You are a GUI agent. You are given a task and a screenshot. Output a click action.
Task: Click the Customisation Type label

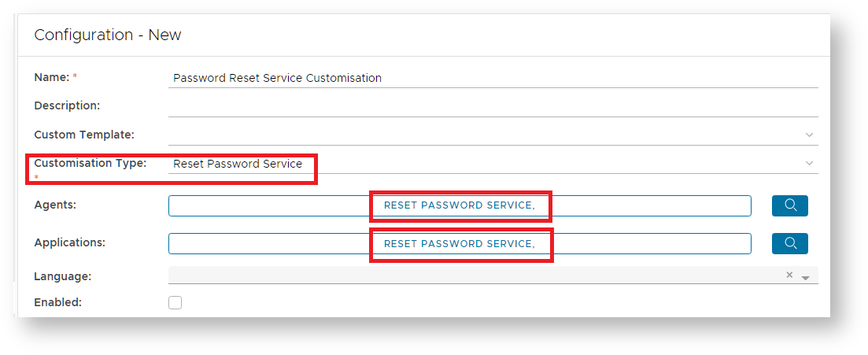pyautogui.click(x=90, y=163)
